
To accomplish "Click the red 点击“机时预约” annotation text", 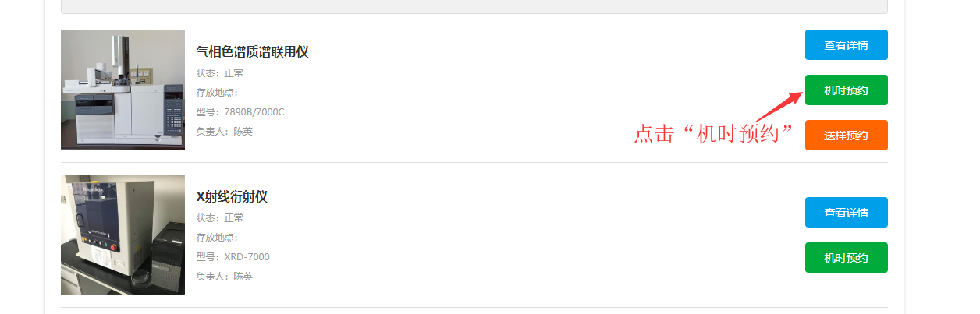I will (713, 134).
